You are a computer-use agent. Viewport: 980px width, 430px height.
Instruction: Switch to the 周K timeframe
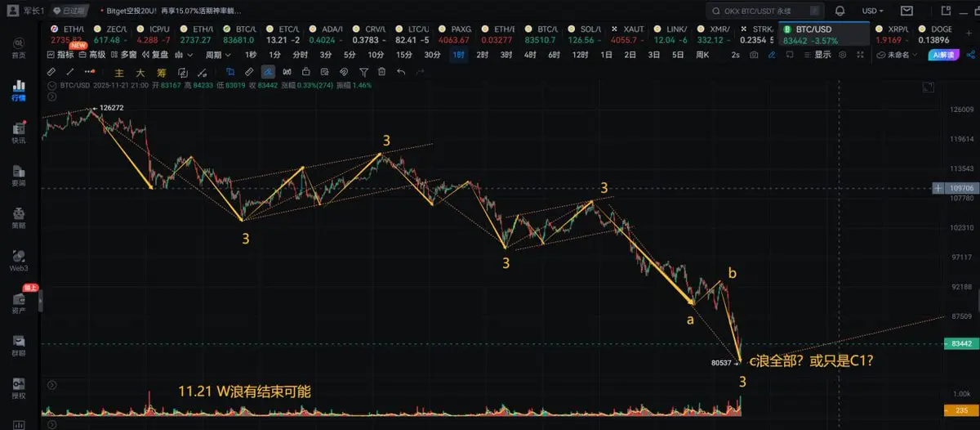tap(702, 55)
